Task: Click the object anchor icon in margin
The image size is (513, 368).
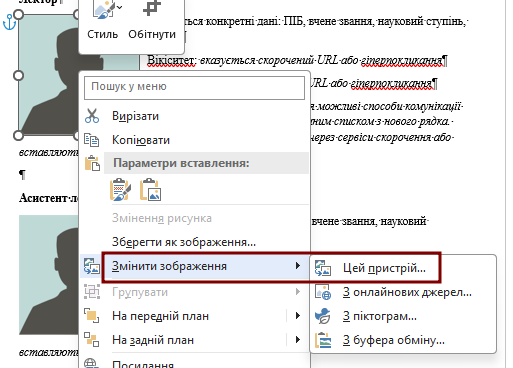Action: pos(9,22)
